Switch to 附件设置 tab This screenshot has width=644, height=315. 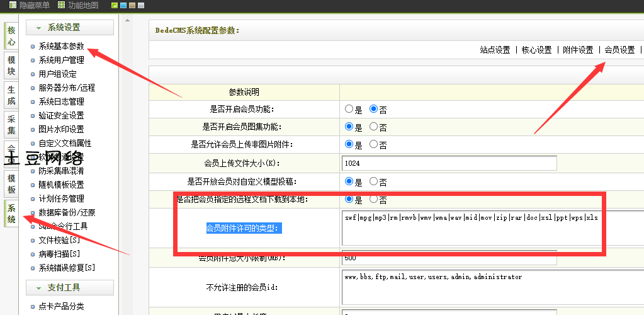pos(579,50)
